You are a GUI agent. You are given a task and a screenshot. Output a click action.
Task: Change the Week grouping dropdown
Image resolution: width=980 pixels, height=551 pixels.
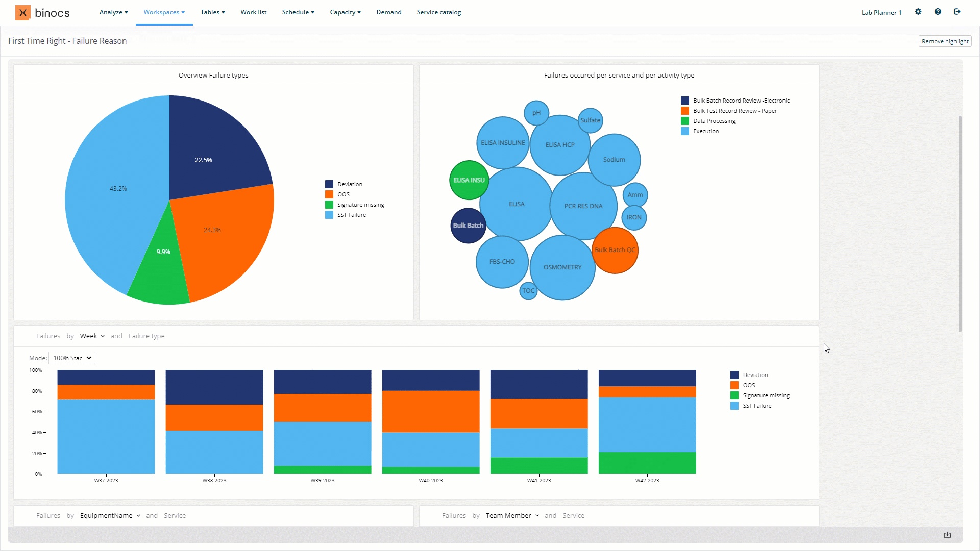click(x=92, y=336)
